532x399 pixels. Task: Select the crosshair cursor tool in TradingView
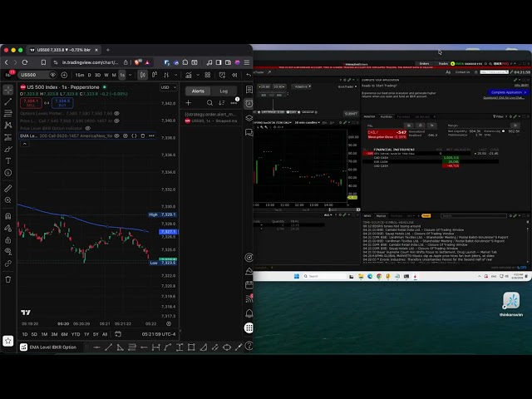(x=8, y=90)
